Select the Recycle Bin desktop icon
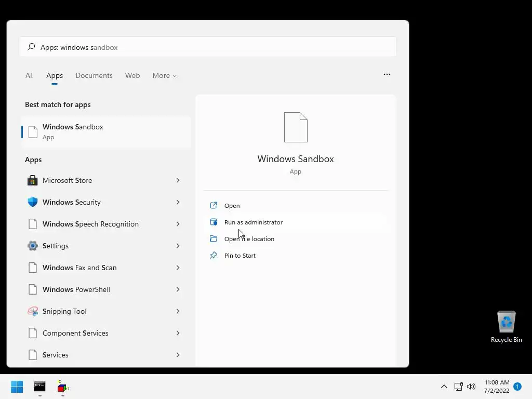 point(506,327)
